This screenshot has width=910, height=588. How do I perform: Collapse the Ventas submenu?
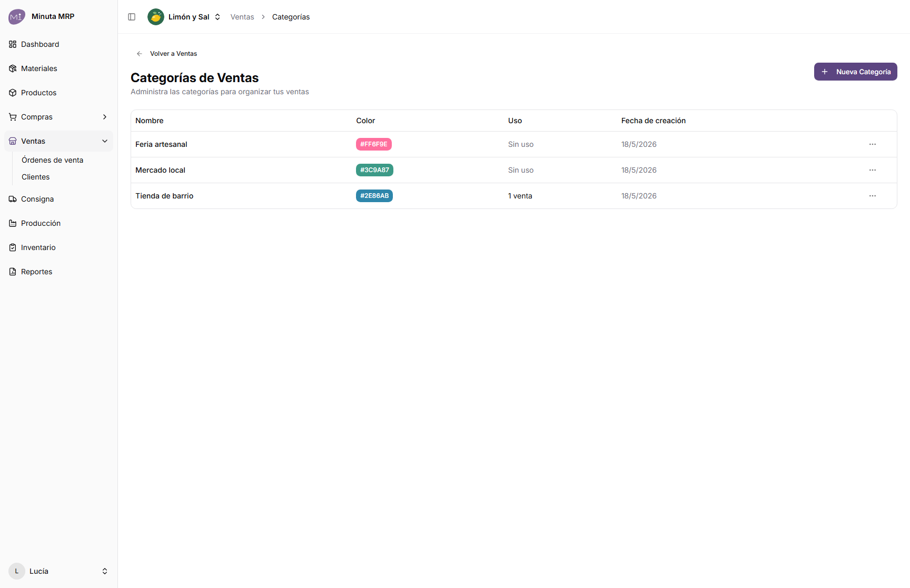click(x=105, y=141)
